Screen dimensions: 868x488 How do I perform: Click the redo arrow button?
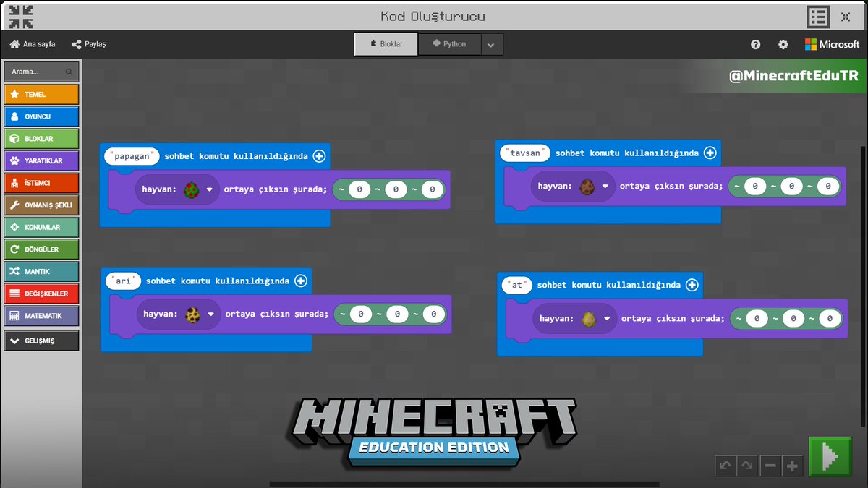[746, 466]
